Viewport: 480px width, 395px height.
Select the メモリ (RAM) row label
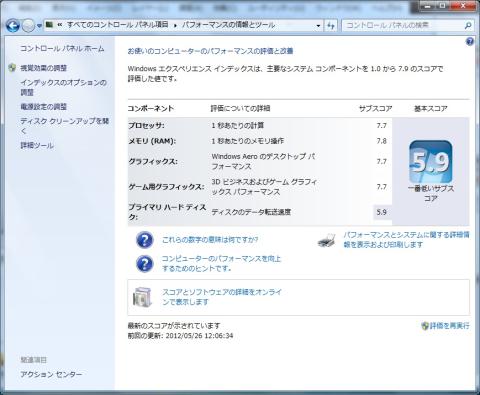[x=152, y=141]
